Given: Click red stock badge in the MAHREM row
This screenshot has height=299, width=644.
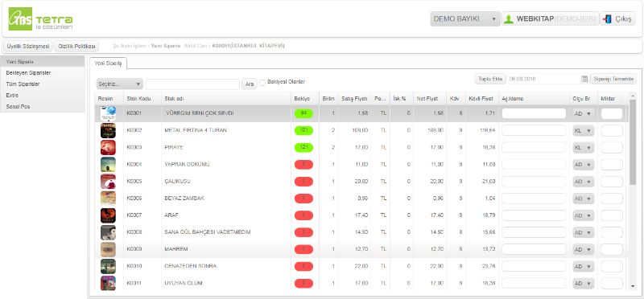Looking at the screenshot, I should [x=303, y=249].
